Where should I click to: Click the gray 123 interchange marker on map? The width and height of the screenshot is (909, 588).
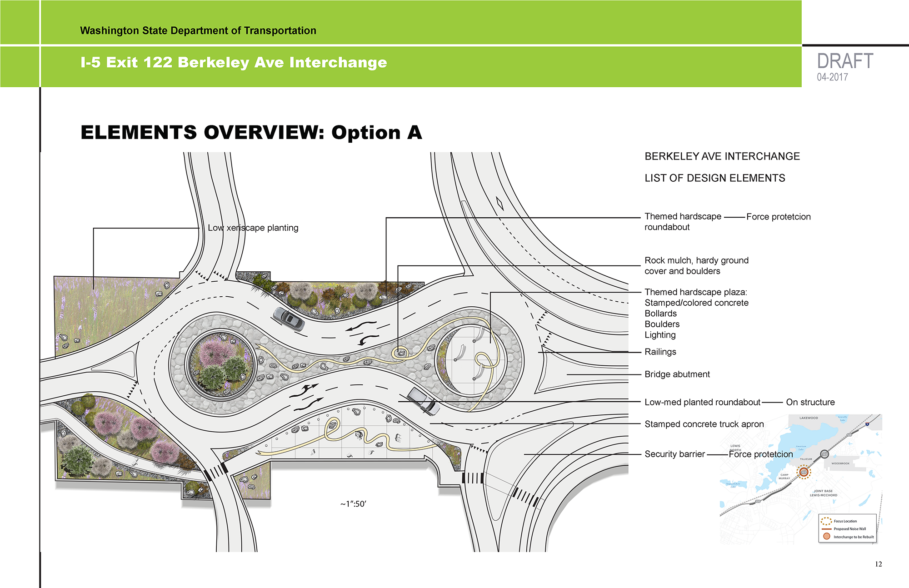pos(824,454)
